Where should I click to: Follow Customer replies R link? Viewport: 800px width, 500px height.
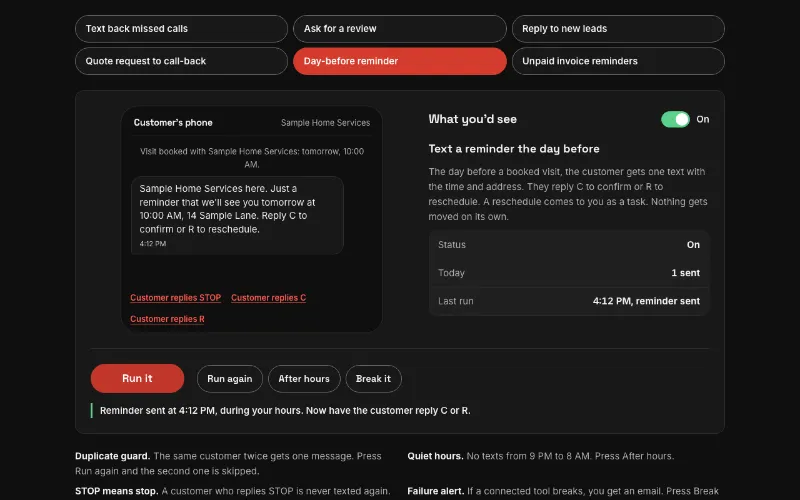tap(167, 319)
